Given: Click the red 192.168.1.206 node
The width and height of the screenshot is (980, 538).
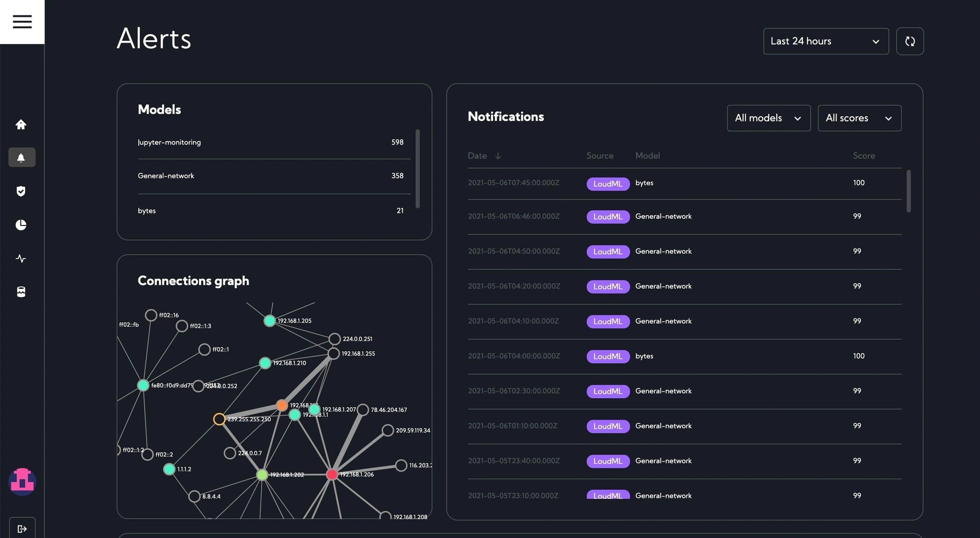Looking at the screenshot, I should point(332,475).
